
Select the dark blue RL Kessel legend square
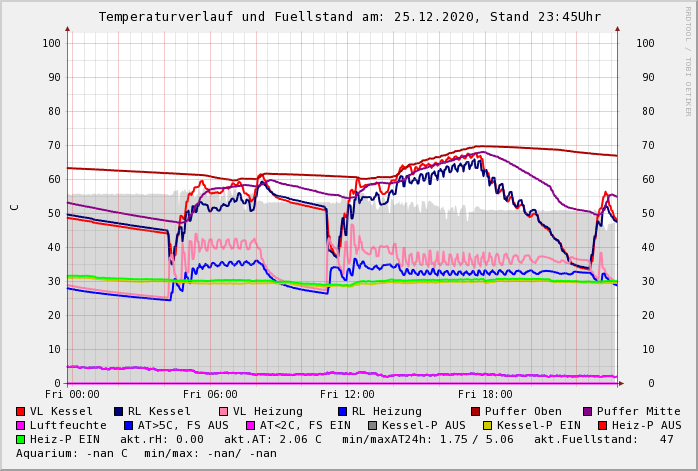pos(119,411)
